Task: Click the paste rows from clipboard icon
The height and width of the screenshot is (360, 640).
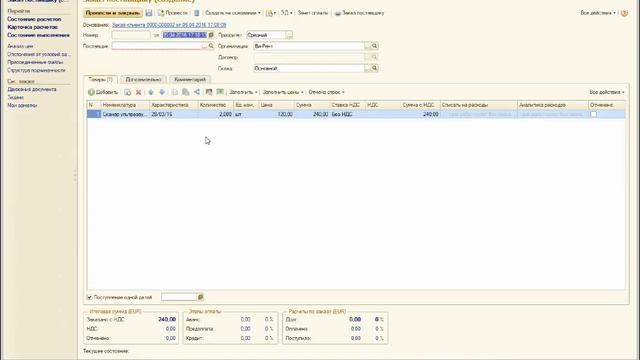Action: tap(185, 92)
